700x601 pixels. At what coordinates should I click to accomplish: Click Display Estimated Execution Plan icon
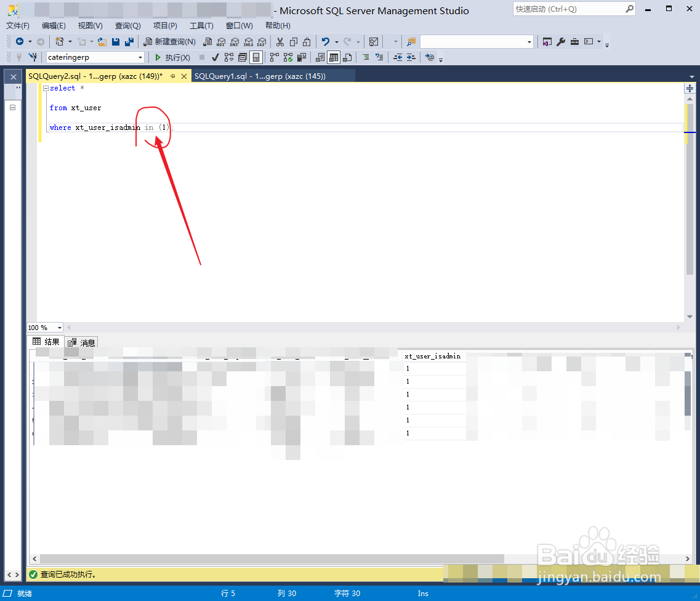[x=229, y=57]
